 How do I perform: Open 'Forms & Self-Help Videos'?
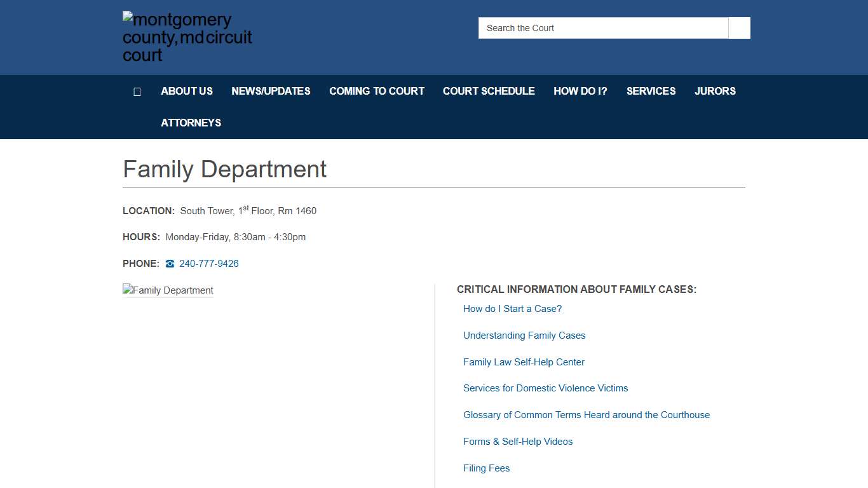(x=517, y=441)
